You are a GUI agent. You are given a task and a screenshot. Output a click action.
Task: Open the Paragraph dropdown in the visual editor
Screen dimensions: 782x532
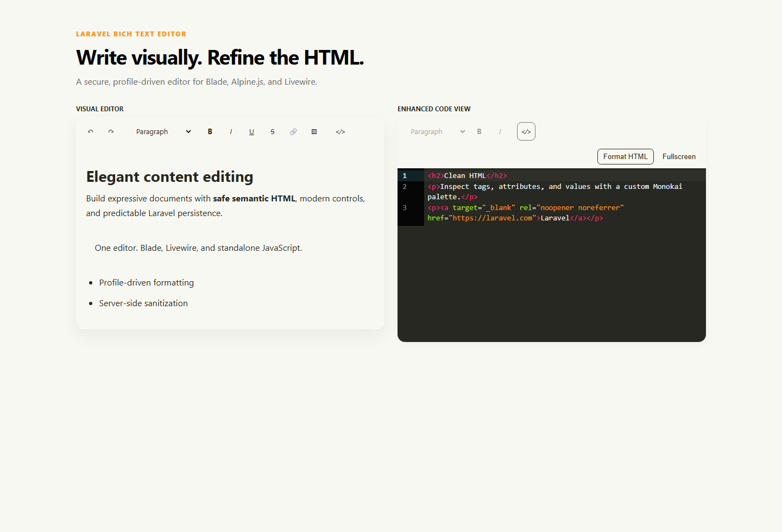[x=163, y=131]
